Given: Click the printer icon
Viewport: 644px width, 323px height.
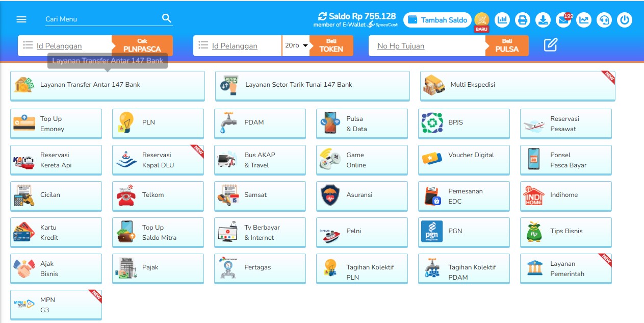Looking at the screenshot, I should (523, 20).
